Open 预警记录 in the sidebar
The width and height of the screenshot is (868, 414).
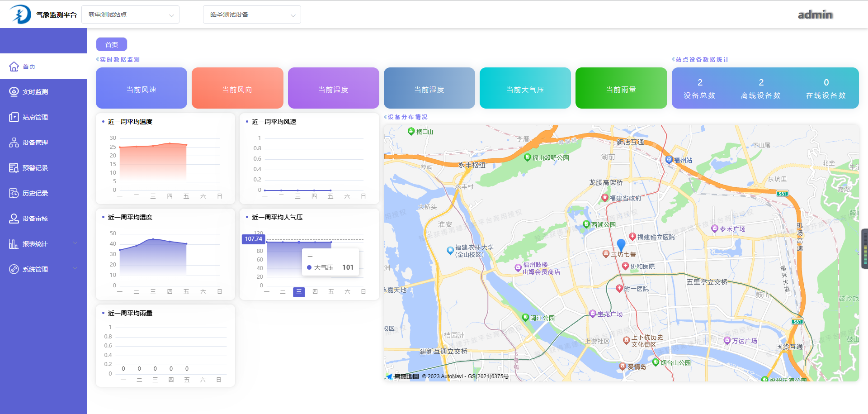pos(43,168)
